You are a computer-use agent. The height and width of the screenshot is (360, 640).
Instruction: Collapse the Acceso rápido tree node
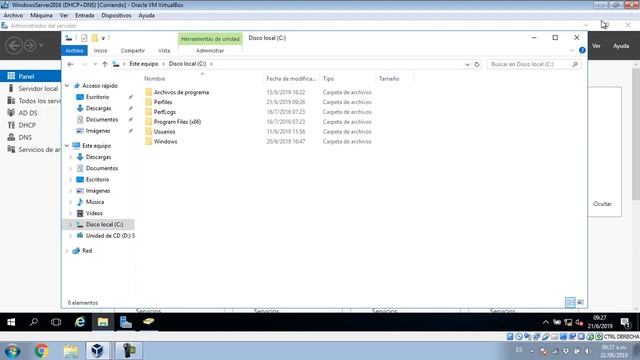tap(67, 86)
